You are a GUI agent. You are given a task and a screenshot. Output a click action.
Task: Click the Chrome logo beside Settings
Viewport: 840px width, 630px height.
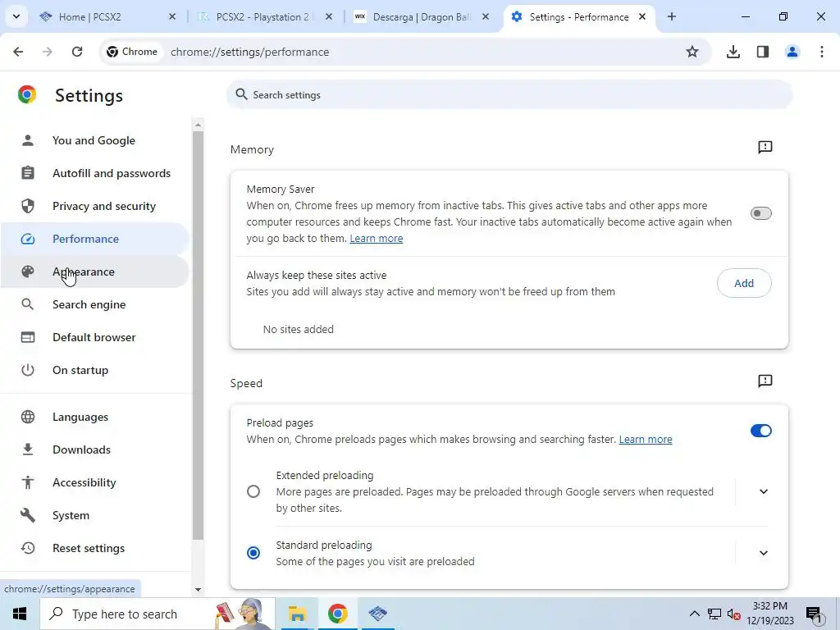pyautogui.click(x=27, y=95)
